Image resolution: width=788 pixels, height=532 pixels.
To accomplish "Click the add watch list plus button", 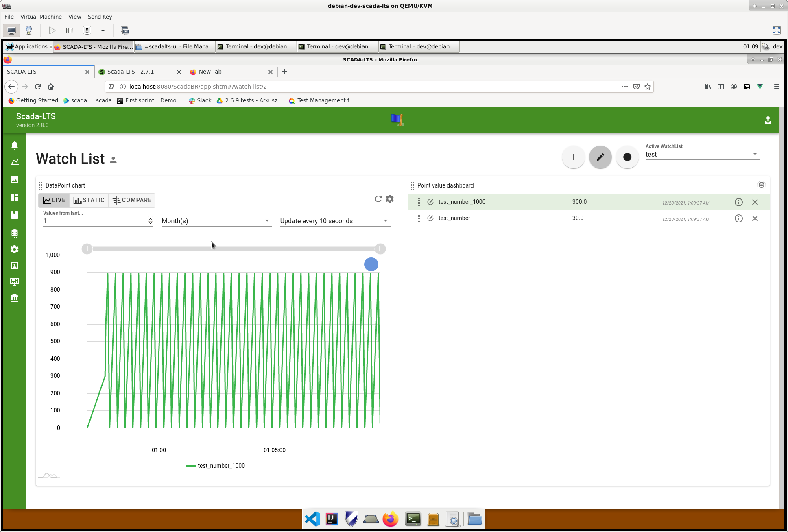I will (573, 157).
